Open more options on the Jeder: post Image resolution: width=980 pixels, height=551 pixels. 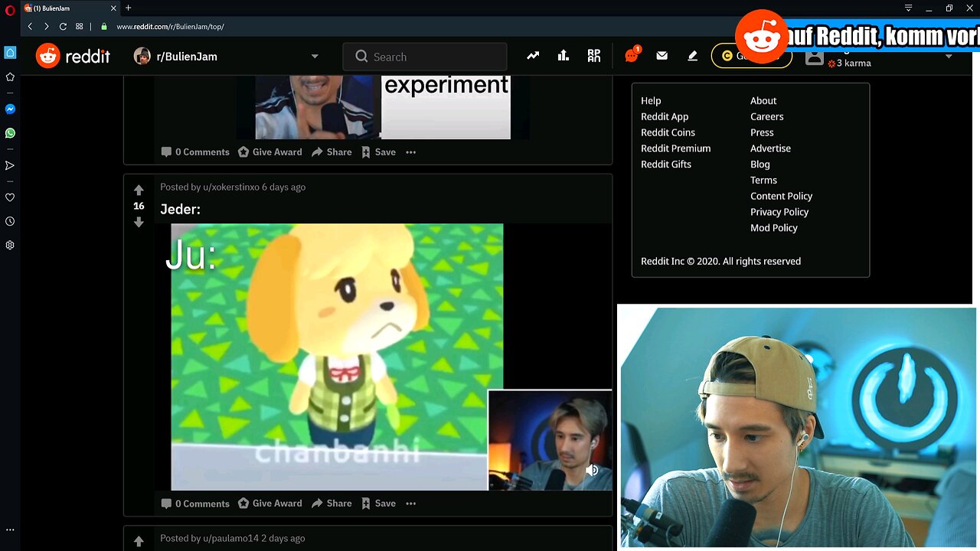[410, 504]
